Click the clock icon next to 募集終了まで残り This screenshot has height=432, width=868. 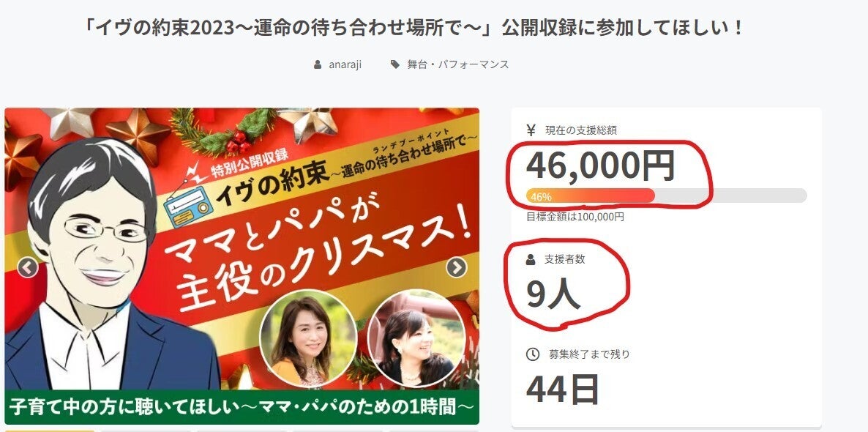click(532, 354)
